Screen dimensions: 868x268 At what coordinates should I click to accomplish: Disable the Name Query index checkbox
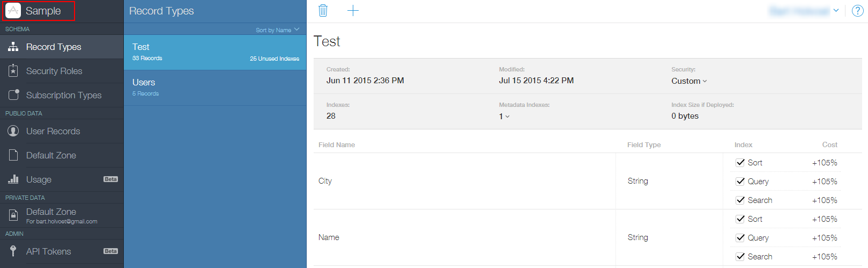[x=740, y=238]
